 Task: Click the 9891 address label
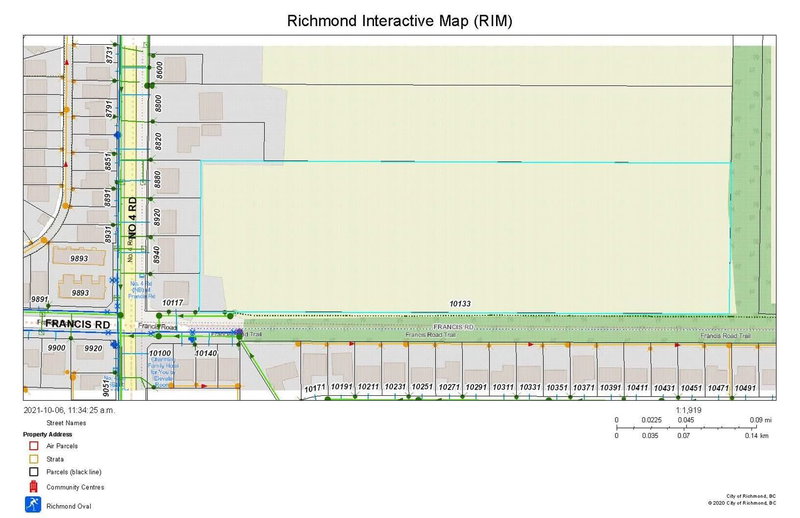point(39,300)
